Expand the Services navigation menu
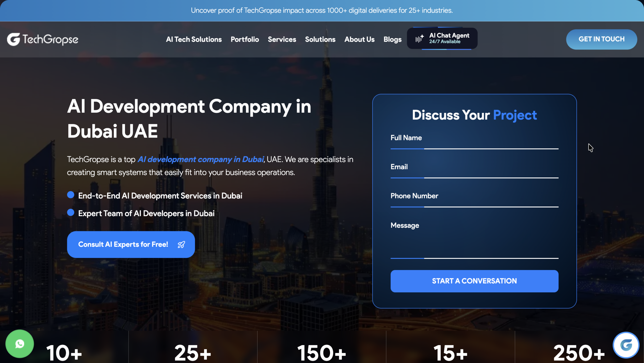This screenshot has width=644, height=363. click(282, 39)
